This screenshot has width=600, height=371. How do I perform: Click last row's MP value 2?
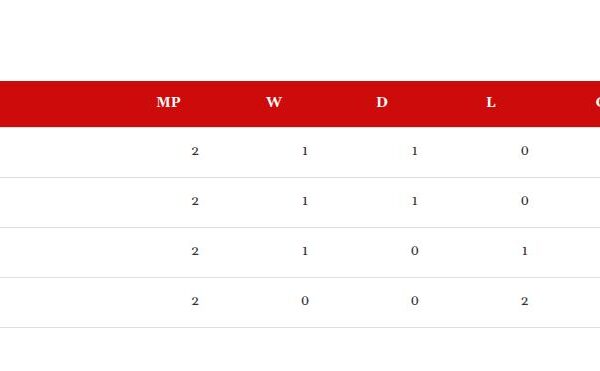click(x=195, y=301)
